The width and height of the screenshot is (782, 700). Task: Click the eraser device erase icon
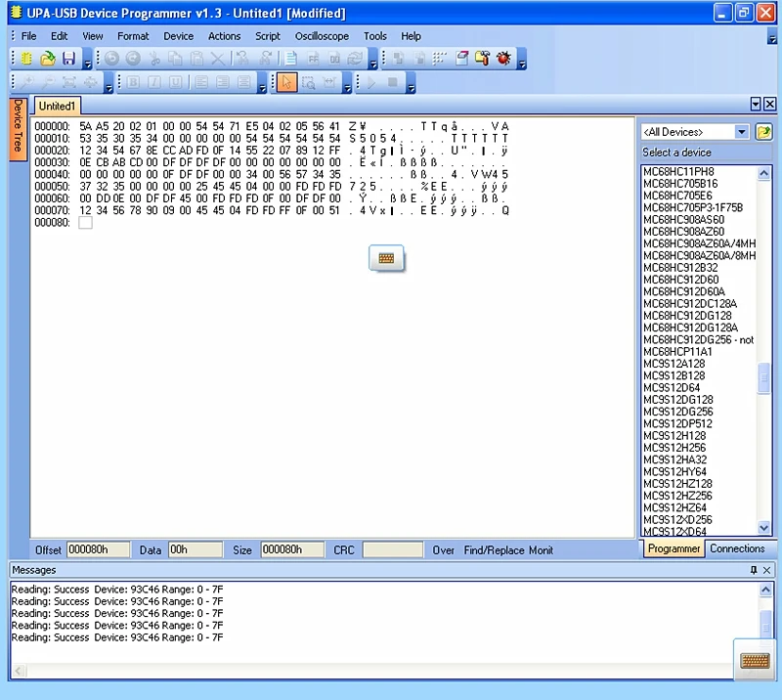point(461,59)
